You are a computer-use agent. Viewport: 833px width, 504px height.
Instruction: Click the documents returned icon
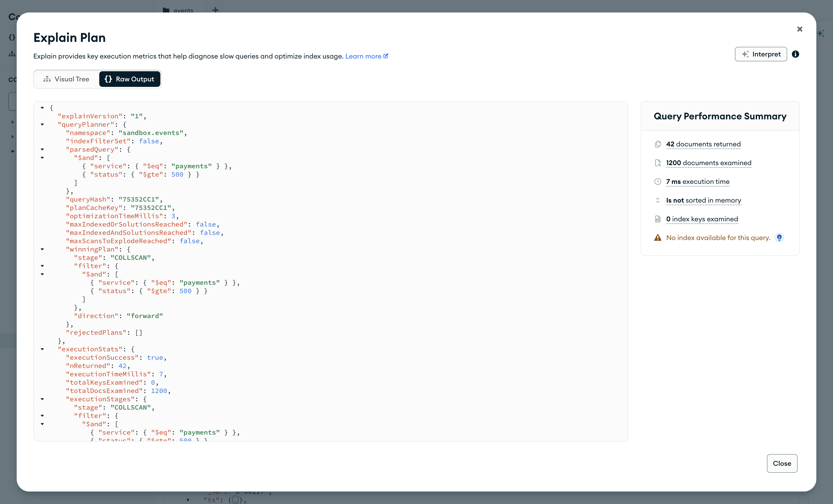pos(658,144)
